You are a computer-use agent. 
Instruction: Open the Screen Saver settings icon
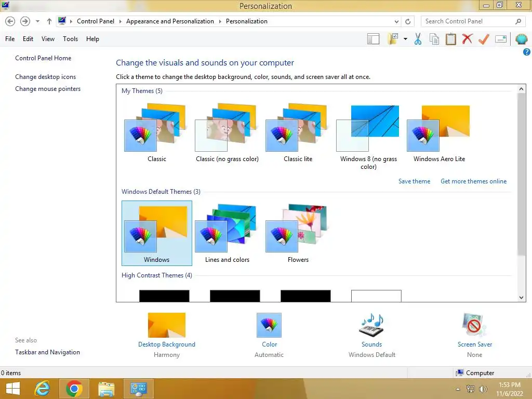click(x=474, y=325)
